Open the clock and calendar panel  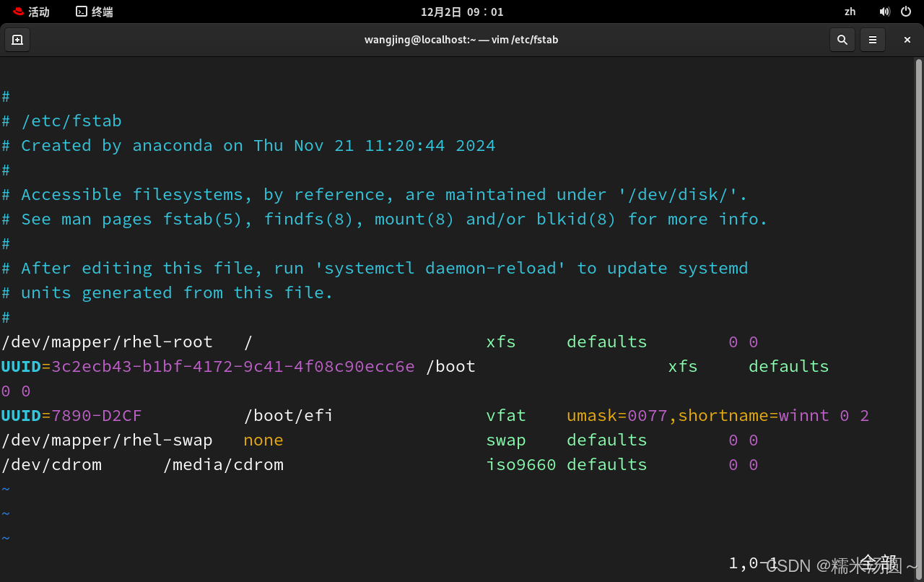tap(462, 12)
